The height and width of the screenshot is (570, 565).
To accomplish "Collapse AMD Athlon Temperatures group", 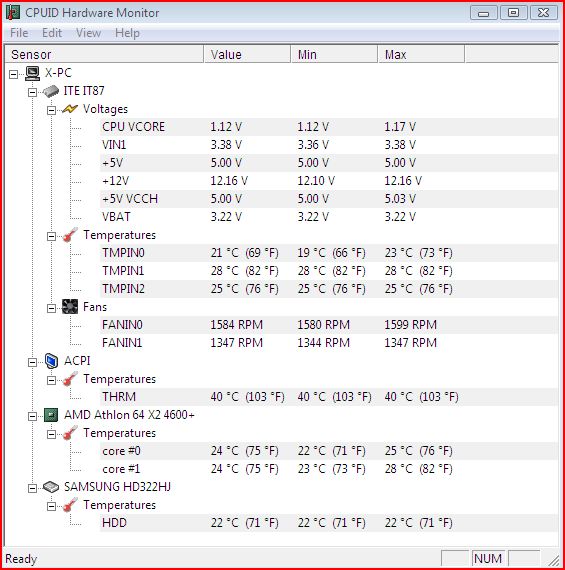I will point(51,434).
